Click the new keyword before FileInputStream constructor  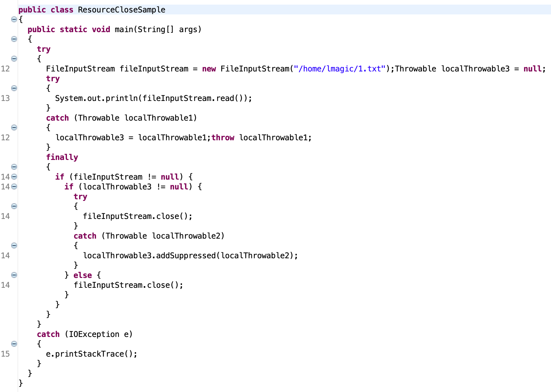(x=209, y=69)
